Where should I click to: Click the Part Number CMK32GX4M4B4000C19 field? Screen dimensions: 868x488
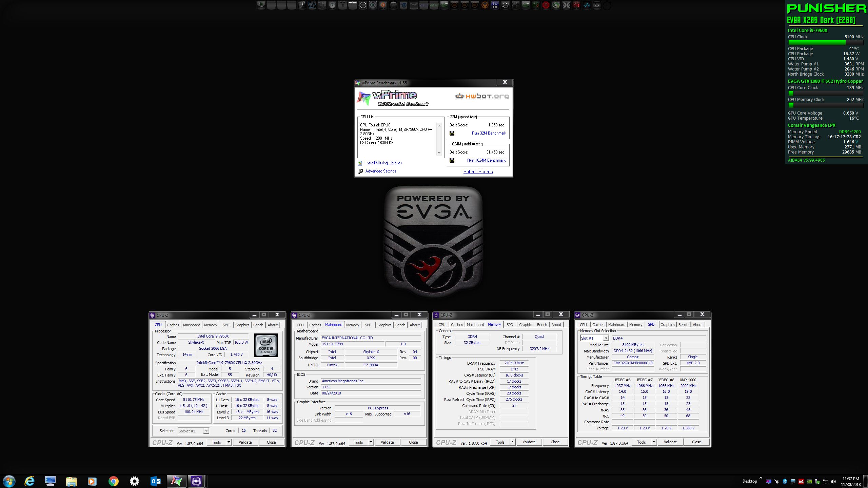(633, 363)
